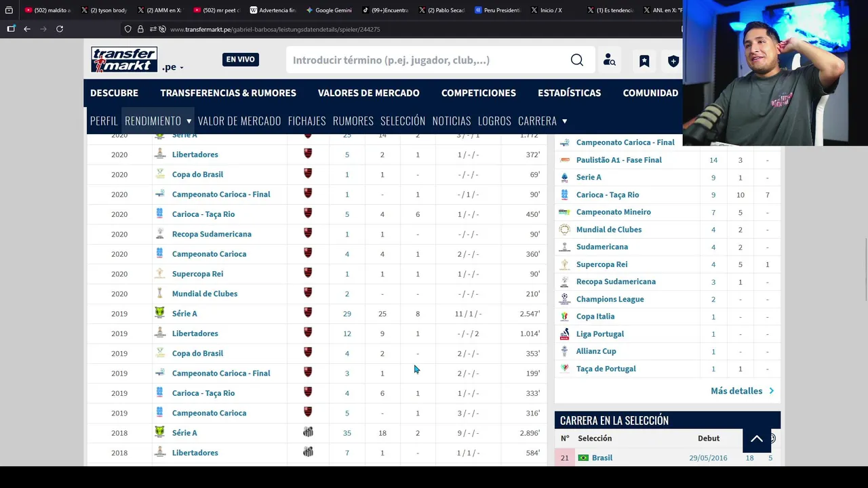Click the Paulistão A1 competition icon in sidebar
This screenshot has height=488, width=868.
tap(564, 160)
